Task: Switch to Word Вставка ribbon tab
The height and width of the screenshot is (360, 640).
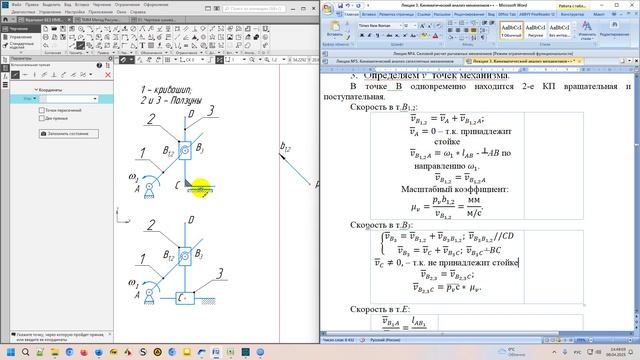Action: (369, 14)
